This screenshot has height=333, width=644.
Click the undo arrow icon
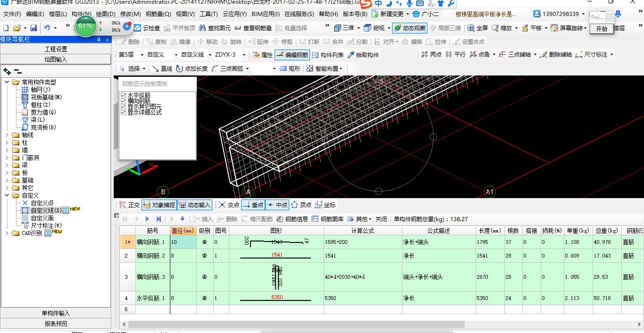point(47,28)
